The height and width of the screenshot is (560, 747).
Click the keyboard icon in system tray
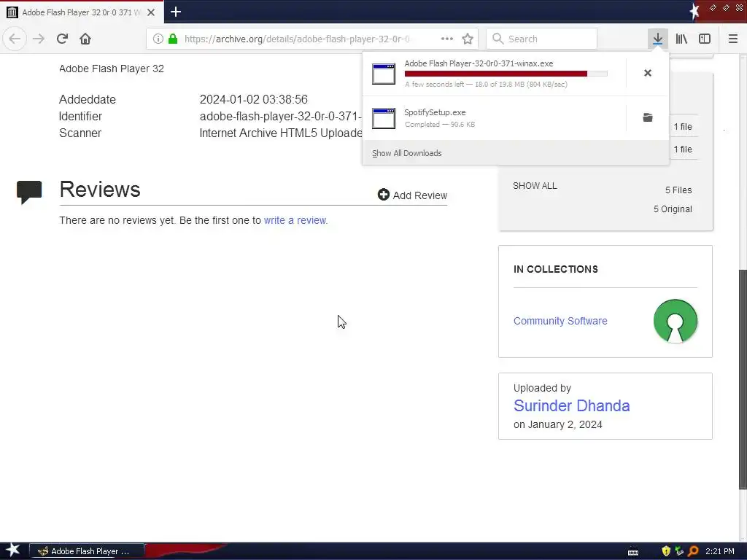[x=633, y=552]
